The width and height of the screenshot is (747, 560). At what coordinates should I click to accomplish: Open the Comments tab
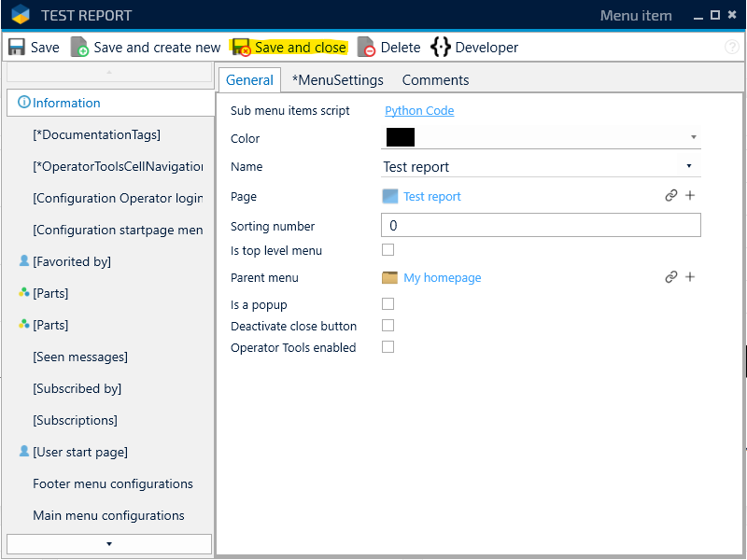coord(435,80)
